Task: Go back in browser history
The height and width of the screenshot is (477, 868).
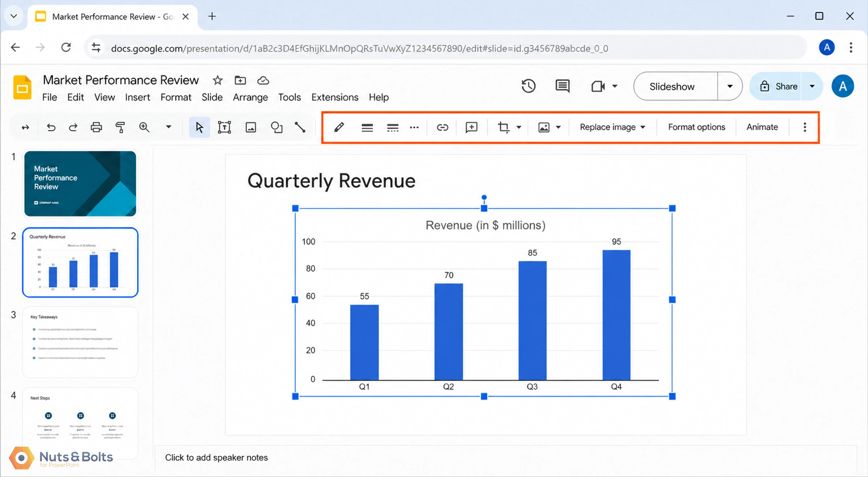Action: click(15, 47)
